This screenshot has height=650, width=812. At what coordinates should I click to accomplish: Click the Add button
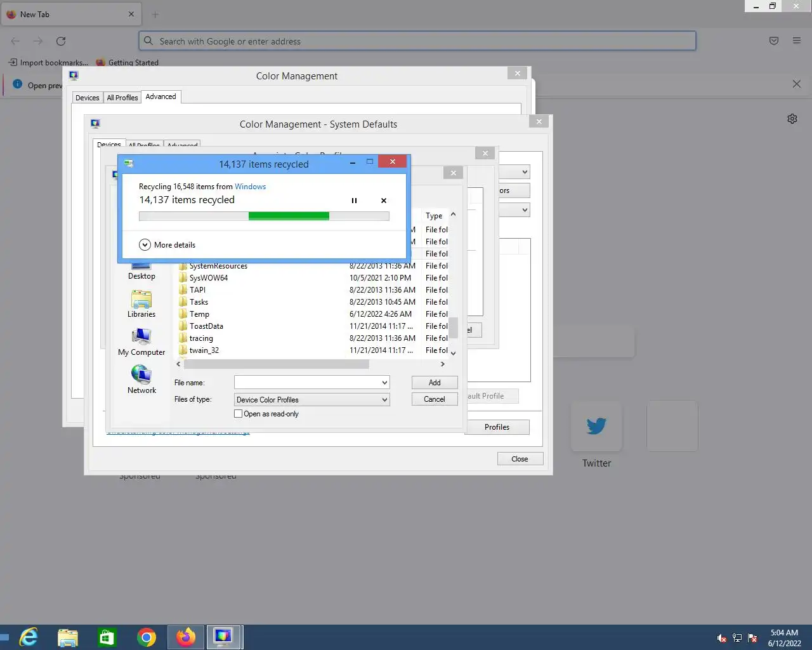tap(435, 383)
